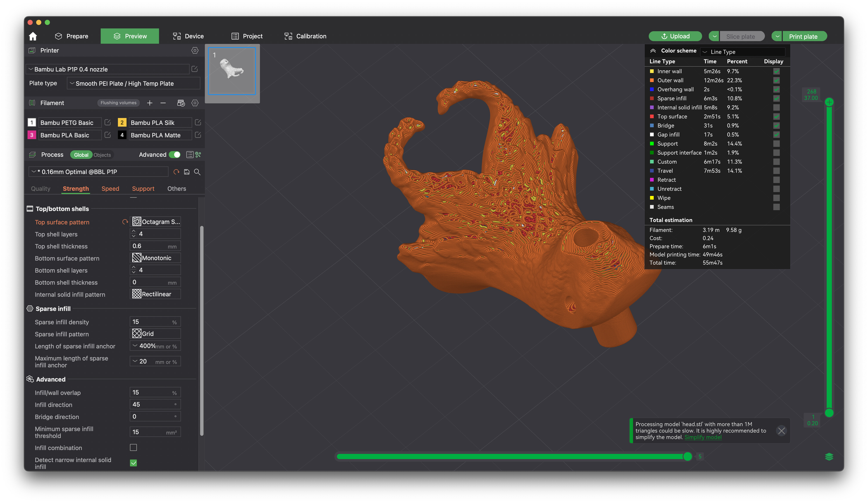Search process settings magnifier icon
This screenshot has width=868, height=503.
pyautogui.click(x=197, y=172)
